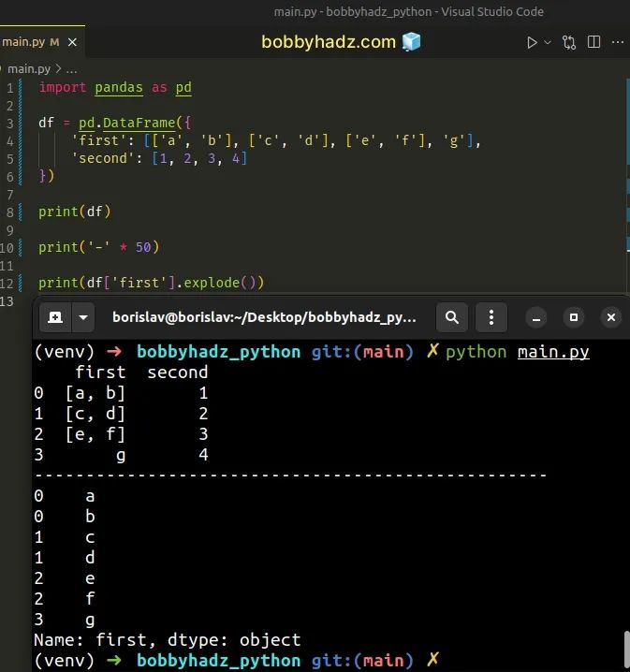Run the Python file with play icon
This screenshot has width=630, height=672.
[x=532, y=42]
